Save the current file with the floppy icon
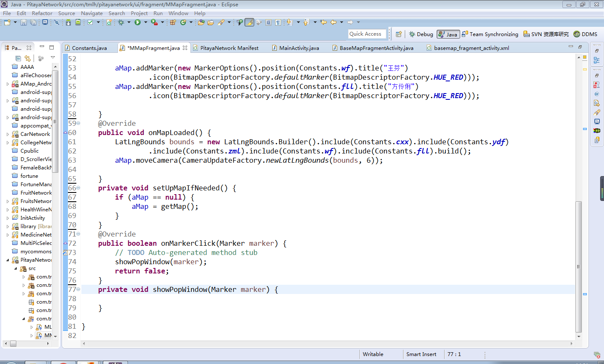 23,22
